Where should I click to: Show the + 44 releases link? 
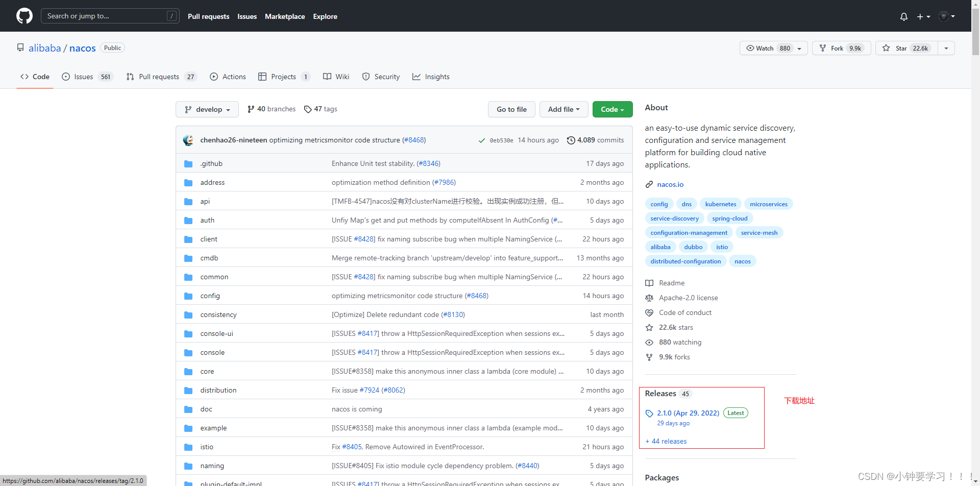pos(666,441)
